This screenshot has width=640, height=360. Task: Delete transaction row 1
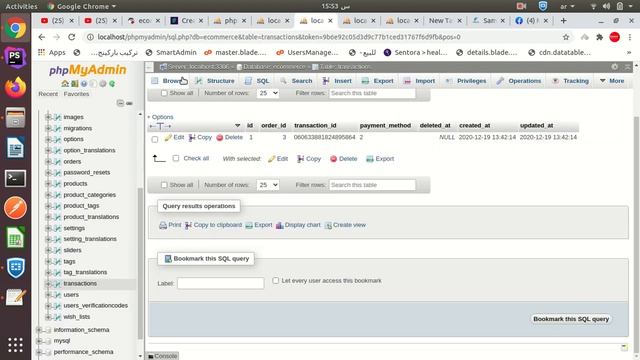pos(229,138)
